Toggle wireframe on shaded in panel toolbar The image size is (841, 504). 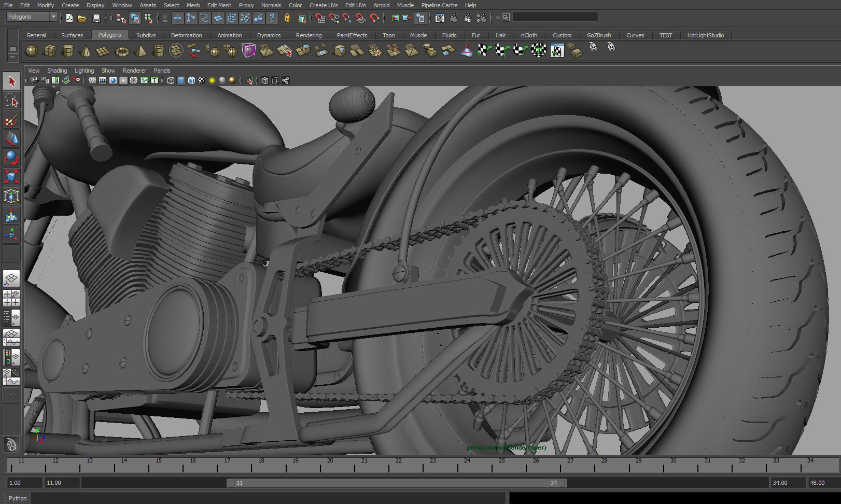point(191,80)
